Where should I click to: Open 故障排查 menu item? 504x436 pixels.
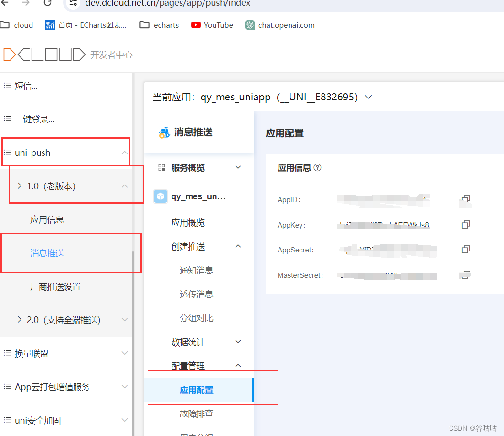point(196,414)
